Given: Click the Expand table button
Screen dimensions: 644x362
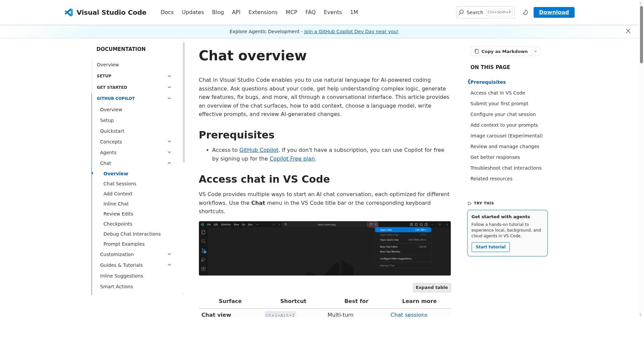Looking at the screenshot, I should 432,288.
